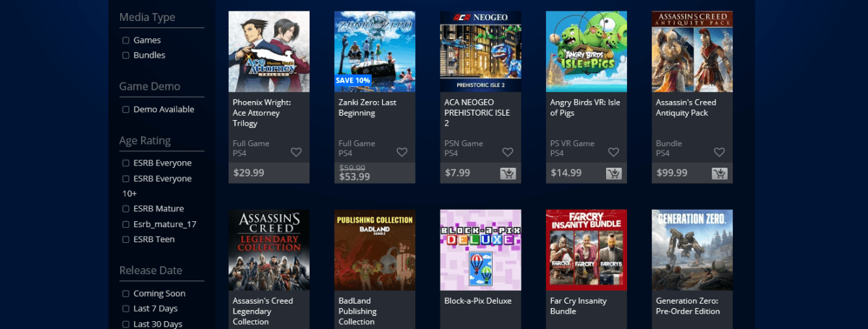The height and width of the screenshot is (329, 868).
Task: Wishlist heart for Phoenix Wright Ace Attorney Trilogy
Action: [296, 153]
